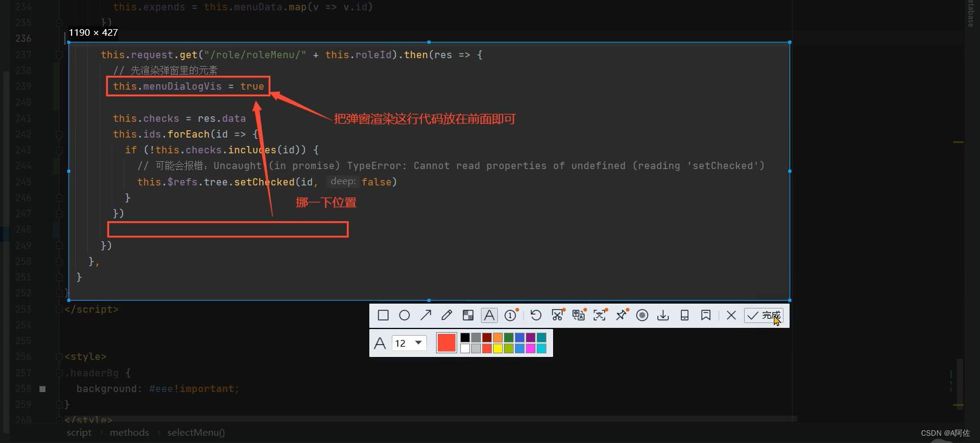Pick the teal color swatch
The width and height of the screenshot is (980, 443).
(x=542, y=338)
